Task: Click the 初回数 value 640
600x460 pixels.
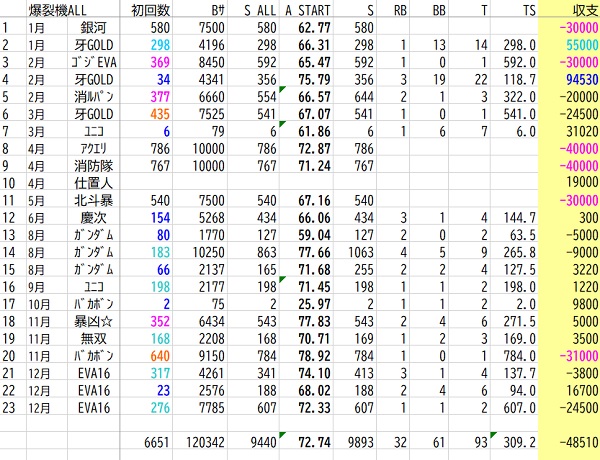Action: pos(160,356)
